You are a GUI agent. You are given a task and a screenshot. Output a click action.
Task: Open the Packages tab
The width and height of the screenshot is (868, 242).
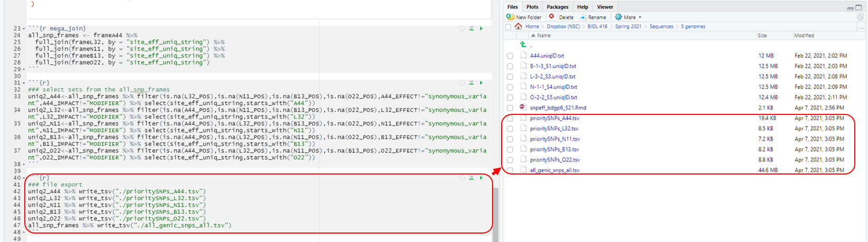click(x=558, y=7)
